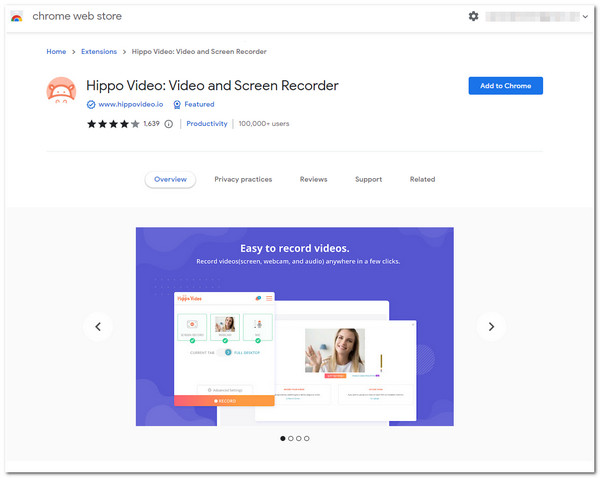Select the Overview tab

[x=170, y=179]
